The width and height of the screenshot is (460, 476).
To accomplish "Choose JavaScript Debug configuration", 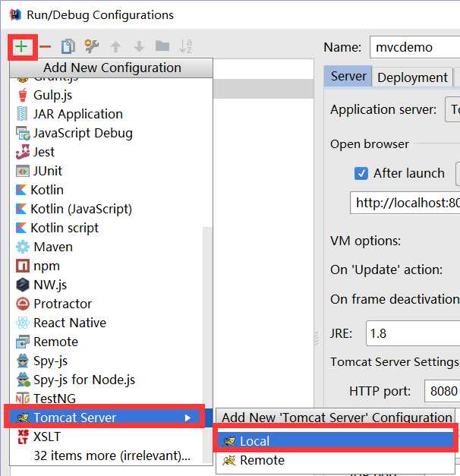I will pyautogui.click(x=111, y=134).
